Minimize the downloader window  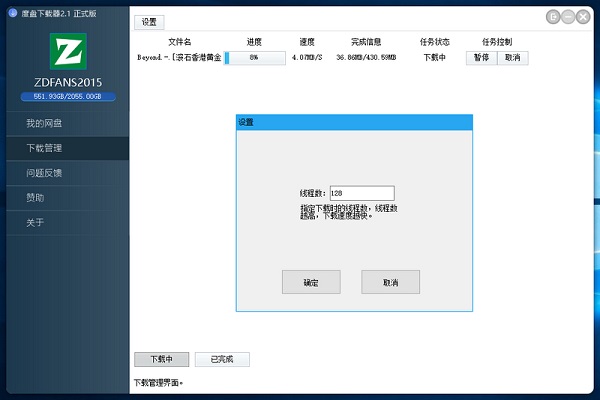point(568,17)
